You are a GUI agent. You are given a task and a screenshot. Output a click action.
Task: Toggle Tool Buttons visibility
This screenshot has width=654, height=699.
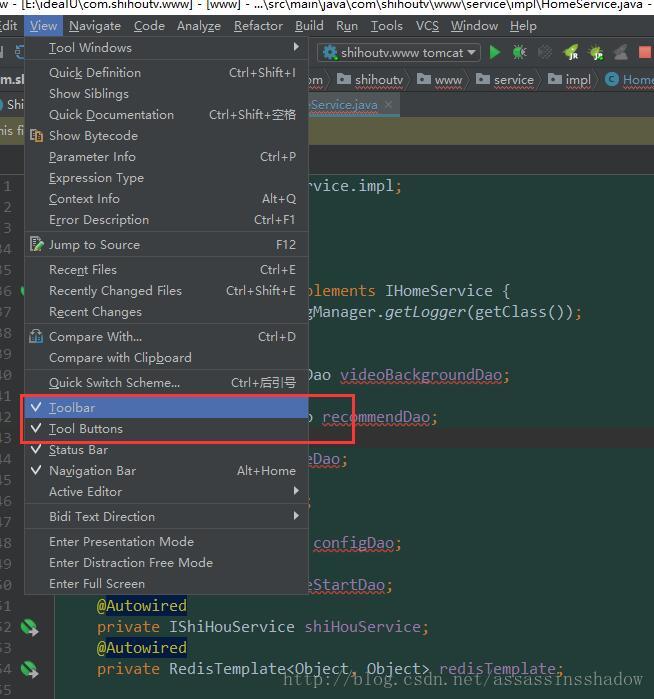[167, 428]
